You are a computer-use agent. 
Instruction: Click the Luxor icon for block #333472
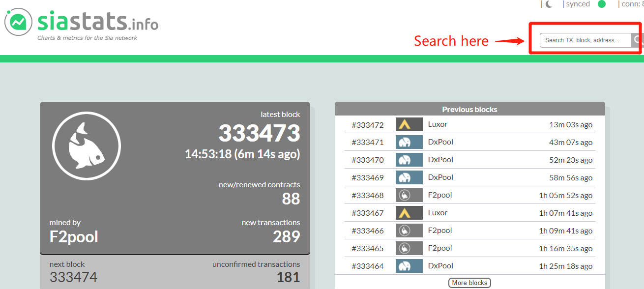tap(409, 124)
